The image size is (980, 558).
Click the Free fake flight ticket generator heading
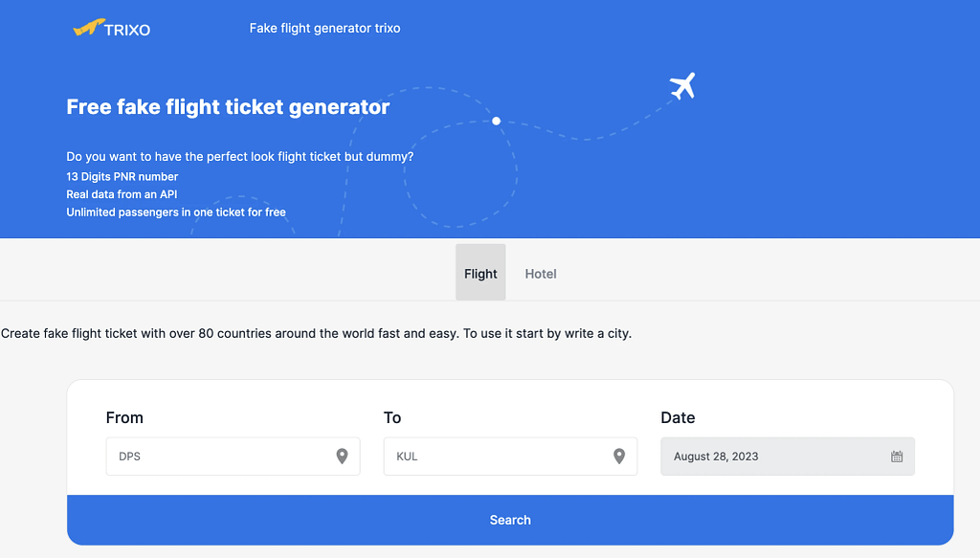point(227,106)
